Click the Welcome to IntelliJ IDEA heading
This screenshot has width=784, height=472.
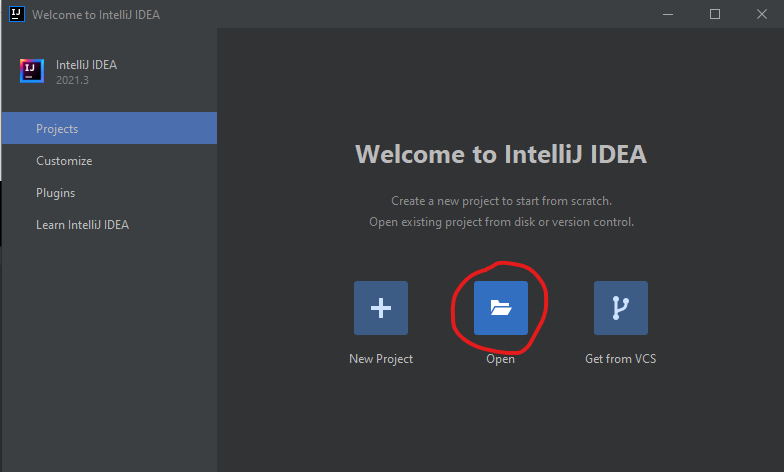[501, 154]
